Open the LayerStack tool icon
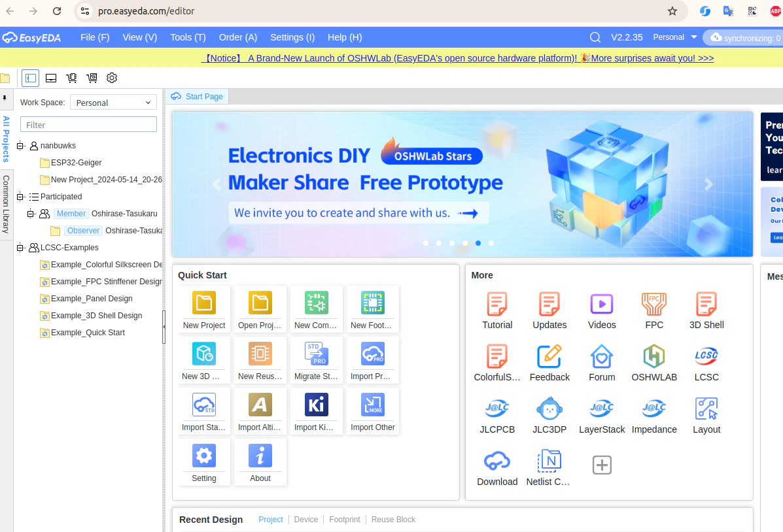Image resolution: width=783 pixels, height=532 pixels. click(602, 415)
